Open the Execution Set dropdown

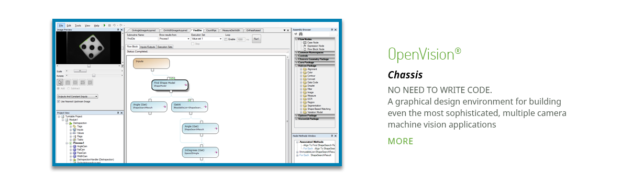point(207,39)
